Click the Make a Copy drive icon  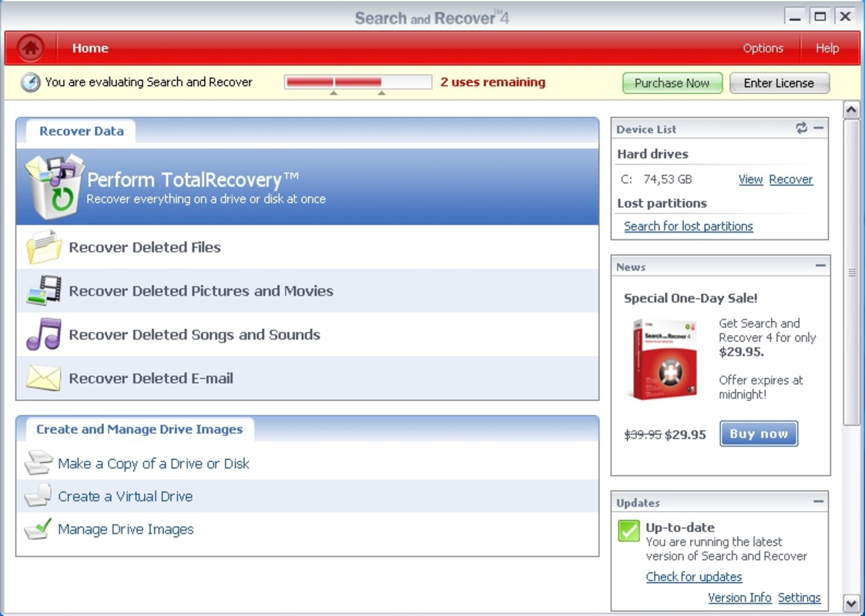pos(39,464)
